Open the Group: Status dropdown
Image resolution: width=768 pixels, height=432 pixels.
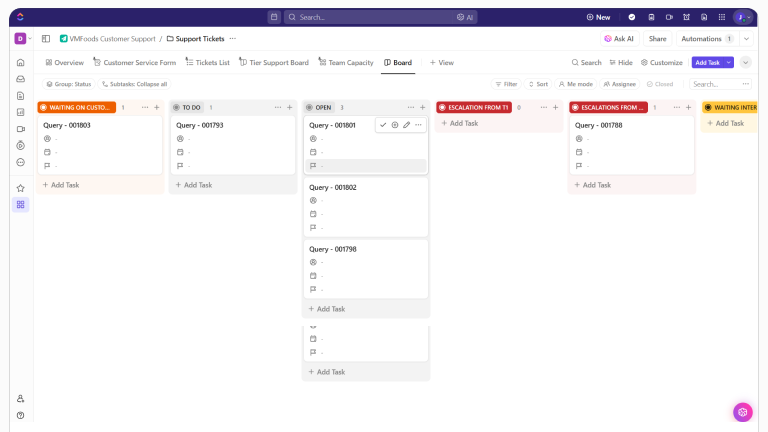pos(69,84)
